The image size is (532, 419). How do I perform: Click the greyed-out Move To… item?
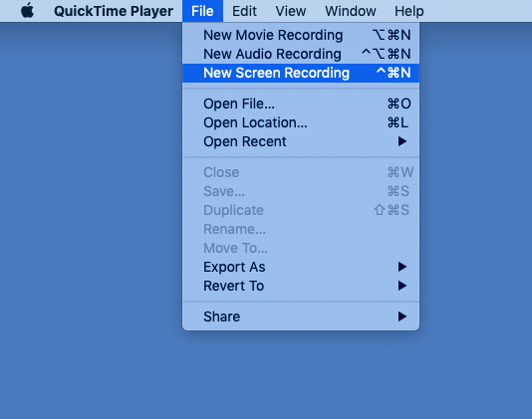point(301,249)
